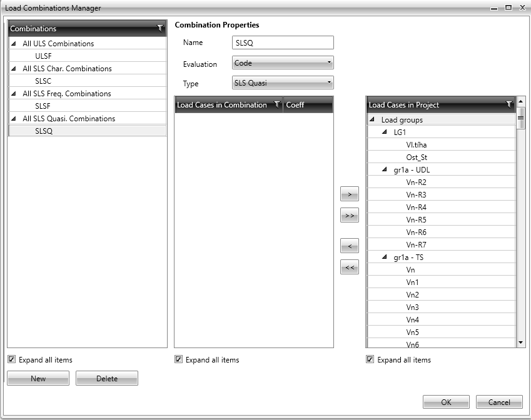Click the double-arrow add all load cases button
The width and height of the screenshot is (531, 420).
349,215
